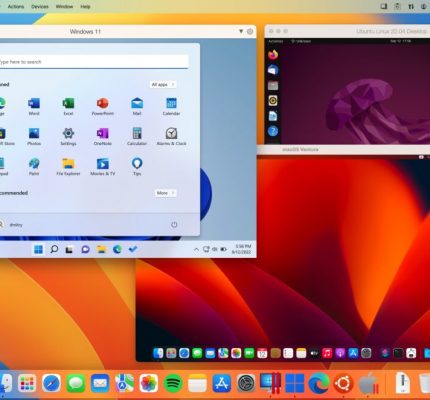Screen dimensions: 430x400
Task: Open the Devices menu in menu bar
Action: [40, 6]
